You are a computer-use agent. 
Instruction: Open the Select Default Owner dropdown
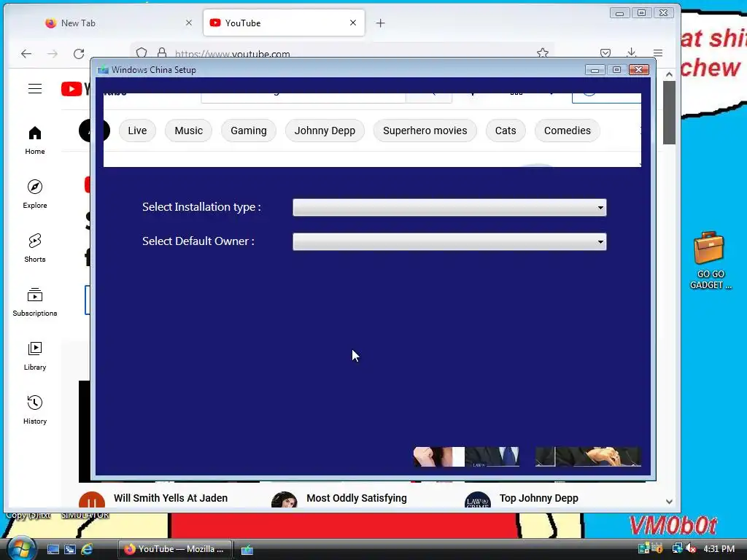click(449, 242)
